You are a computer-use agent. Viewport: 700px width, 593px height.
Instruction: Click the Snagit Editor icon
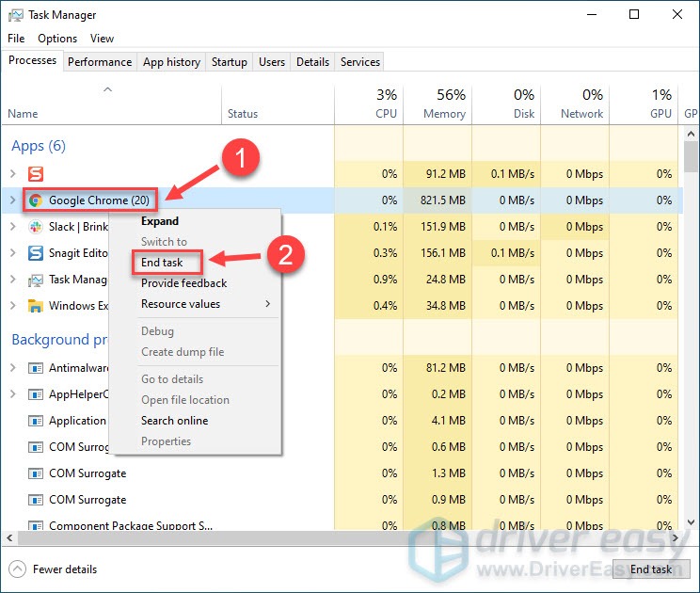click(36, 253)
